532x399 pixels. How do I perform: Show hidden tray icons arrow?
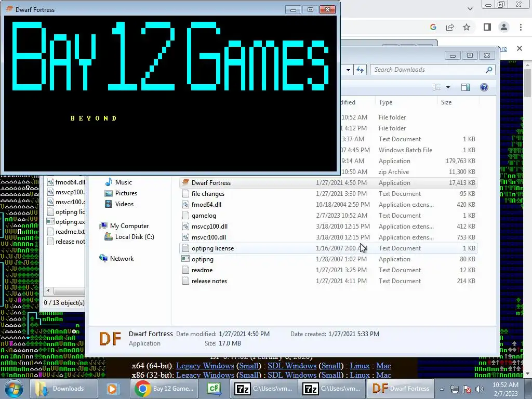(442, 389)
